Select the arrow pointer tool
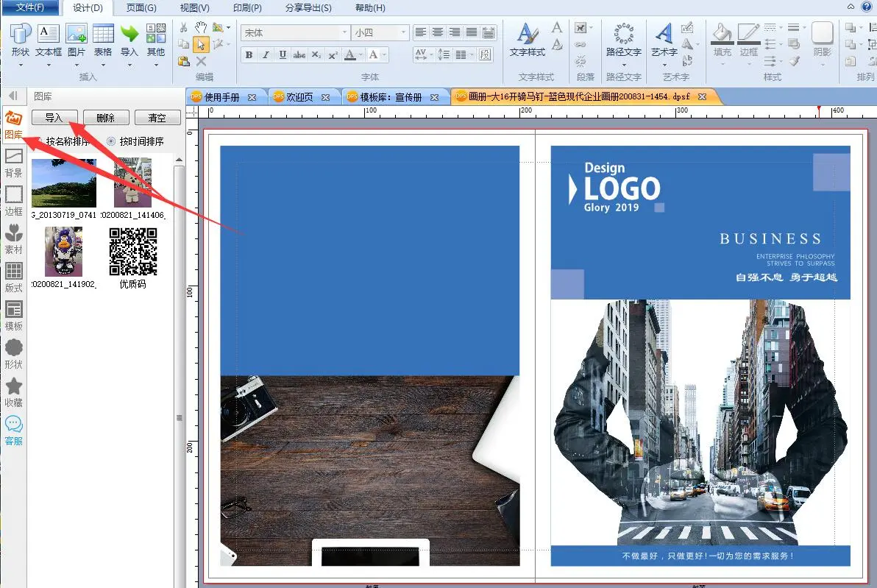This screenshot has height=588, width=877. pos(201,44)
